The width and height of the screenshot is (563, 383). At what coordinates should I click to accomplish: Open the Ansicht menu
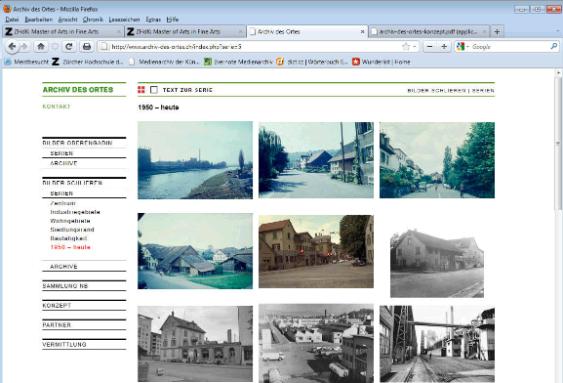point(68,19)
